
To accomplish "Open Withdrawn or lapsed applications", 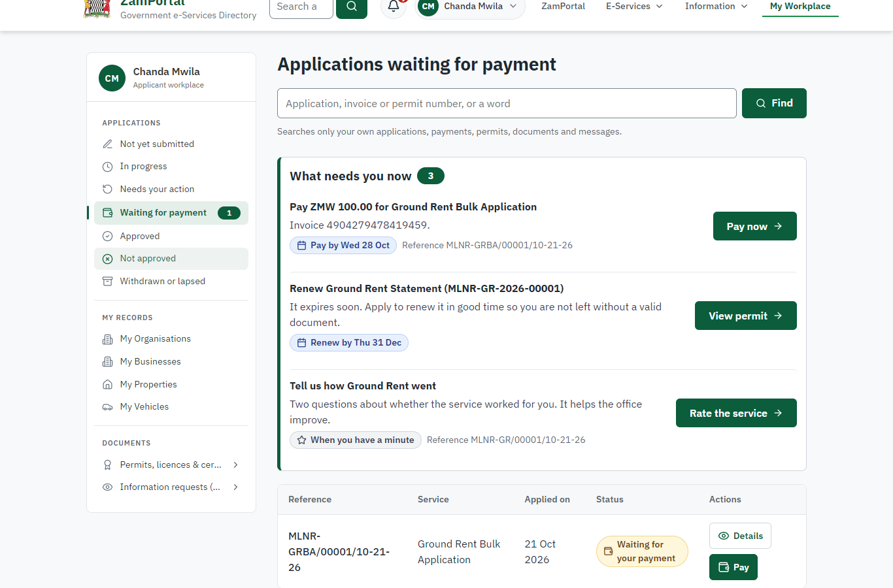I will point(171,281).
